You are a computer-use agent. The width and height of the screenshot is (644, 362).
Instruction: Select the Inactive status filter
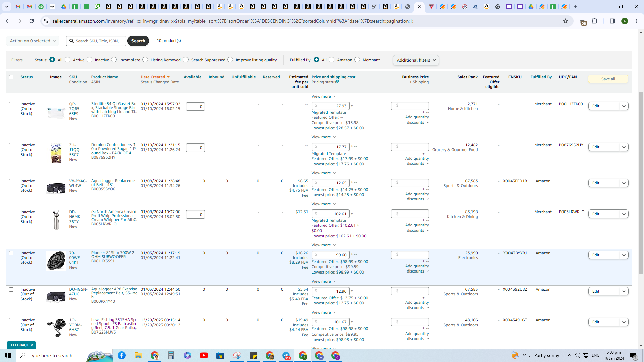[x=90, y=60]
